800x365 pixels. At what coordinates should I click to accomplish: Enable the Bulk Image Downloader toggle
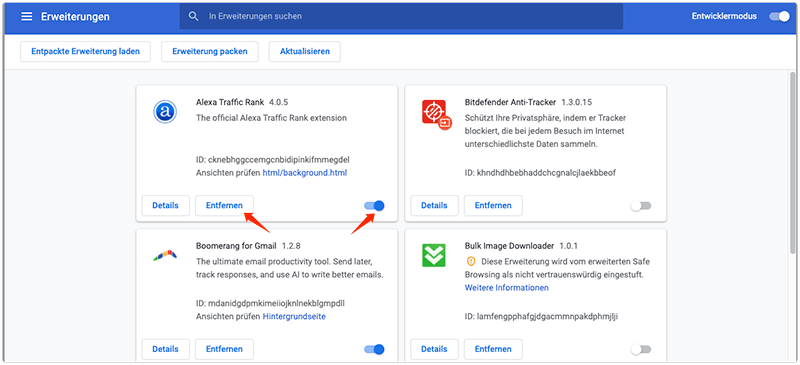point(641,349)
